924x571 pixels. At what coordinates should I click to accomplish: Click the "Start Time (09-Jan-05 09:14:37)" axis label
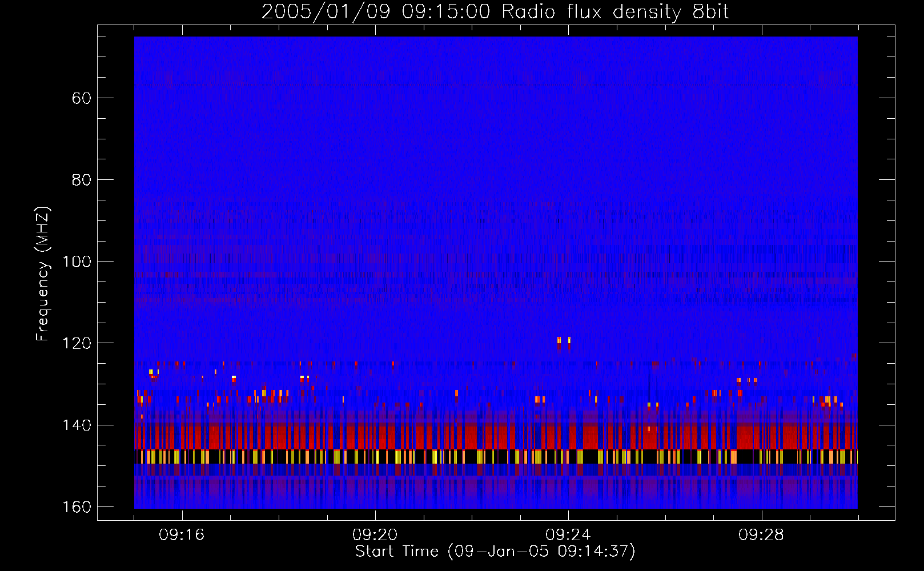(495, 552)
